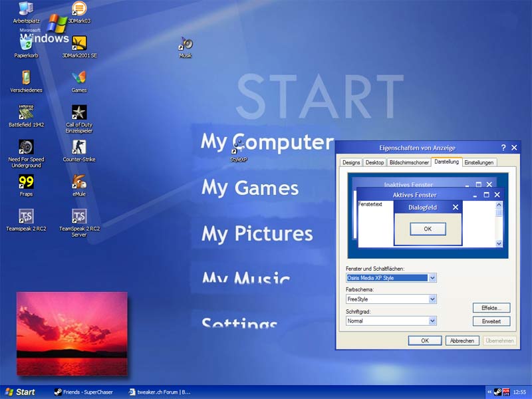Click the Start button on taskbar
Screen dimensions: 532x399
(x=19, y=392)
